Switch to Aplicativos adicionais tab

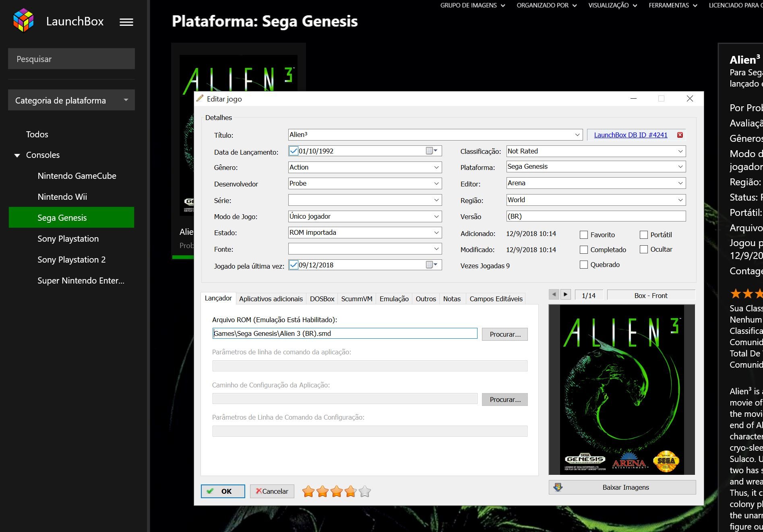(x=271, y=299)
